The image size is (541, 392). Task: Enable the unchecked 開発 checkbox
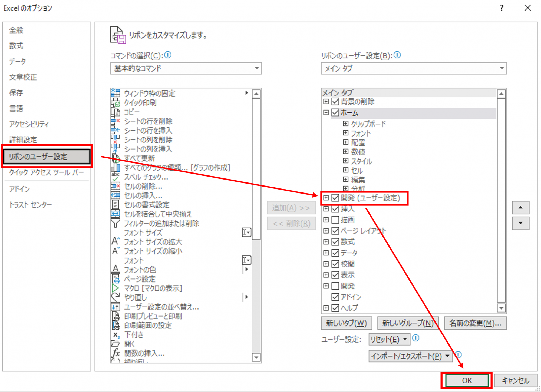335,286
